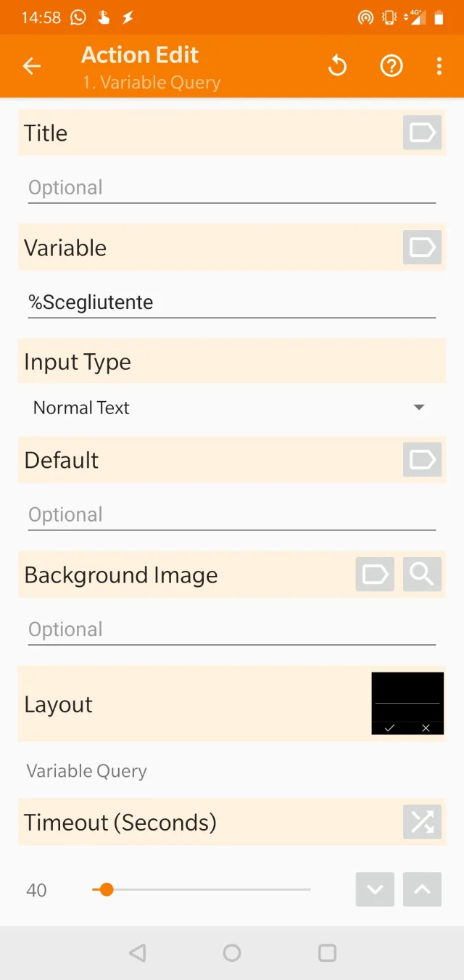Viewport: 464px width, 980px height.
Task: Tap the variable tag icon beside Default
Action: pos(421,460)
